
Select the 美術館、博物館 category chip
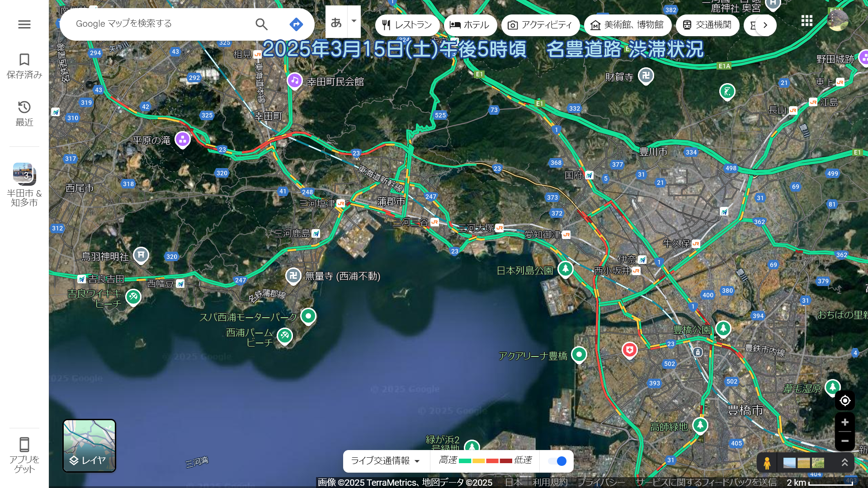click(627, 25)
